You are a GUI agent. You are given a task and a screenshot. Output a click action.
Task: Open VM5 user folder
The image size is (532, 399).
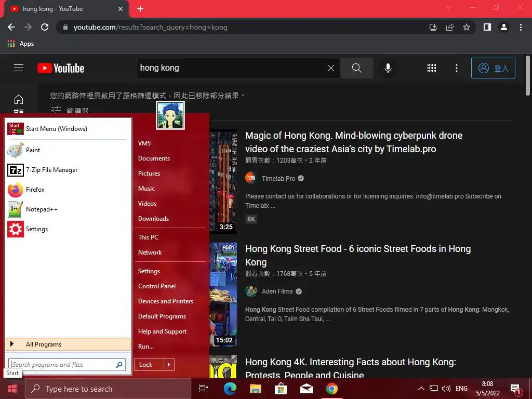coord(144,143)
